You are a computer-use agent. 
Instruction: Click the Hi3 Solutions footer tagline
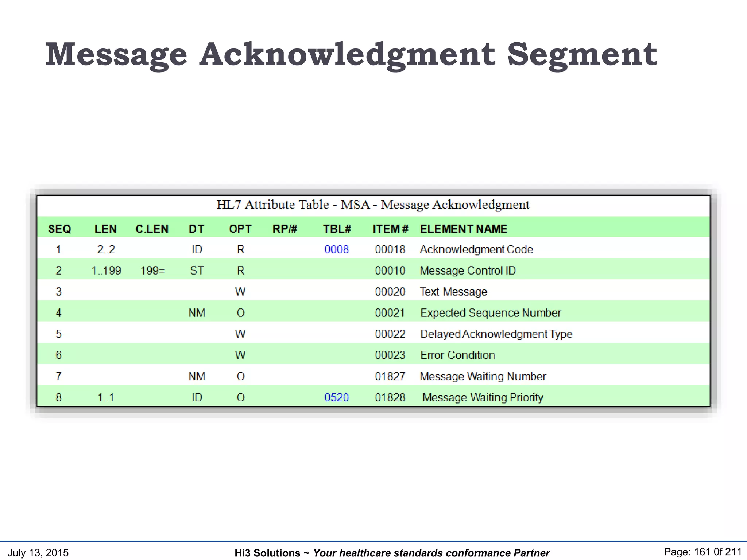(x=392, y=553)
